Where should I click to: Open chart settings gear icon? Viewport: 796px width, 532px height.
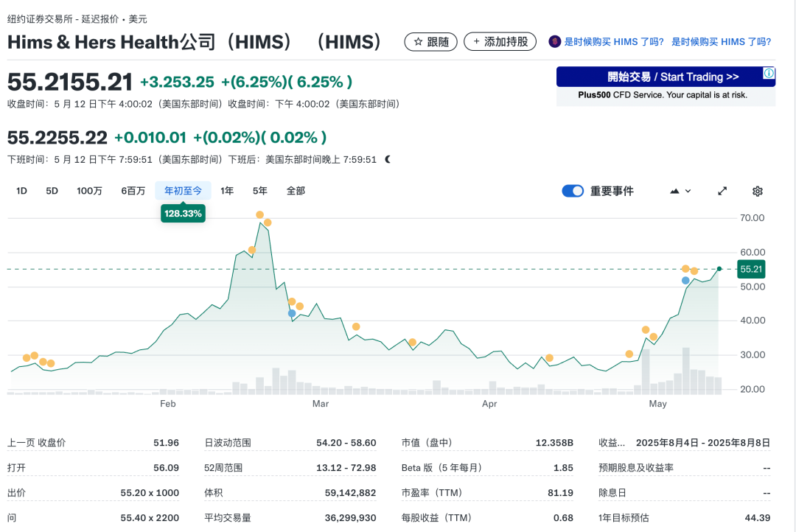(x=757, y=191)
